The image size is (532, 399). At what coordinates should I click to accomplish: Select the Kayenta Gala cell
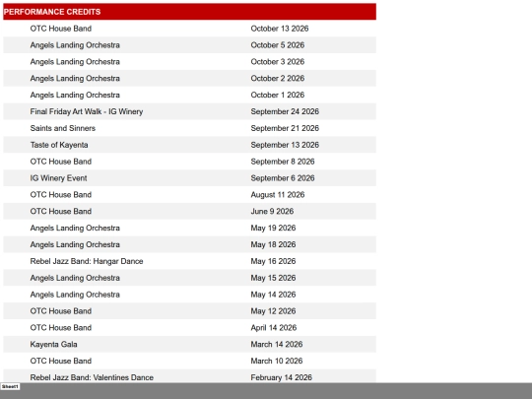[53, 345]
